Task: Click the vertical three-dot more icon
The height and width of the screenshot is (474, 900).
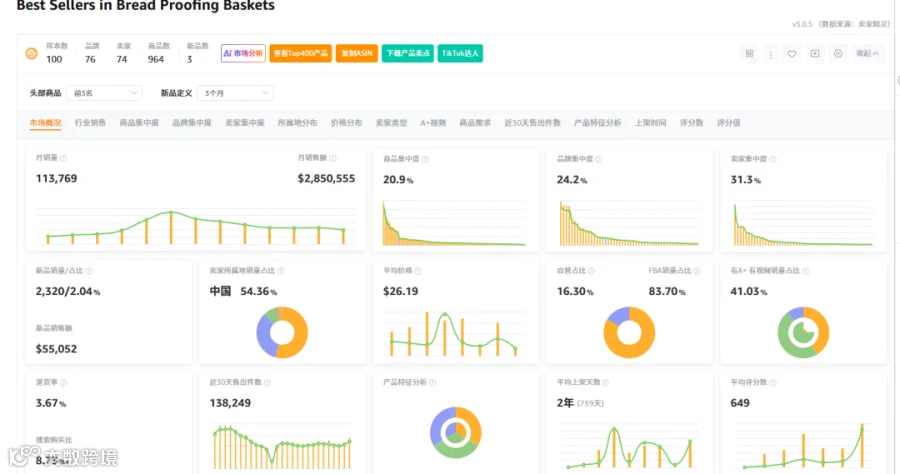Action: pyautogui.click(x=770, y=54)
